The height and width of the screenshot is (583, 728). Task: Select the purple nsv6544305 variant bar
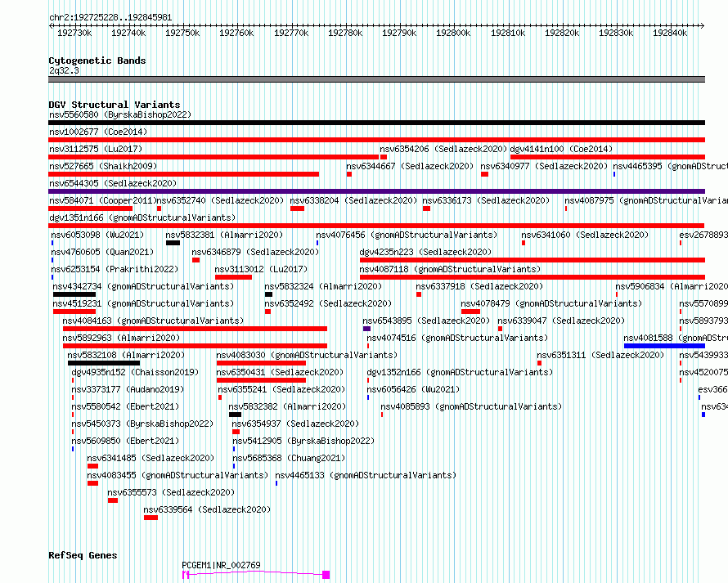click(376, 191)
